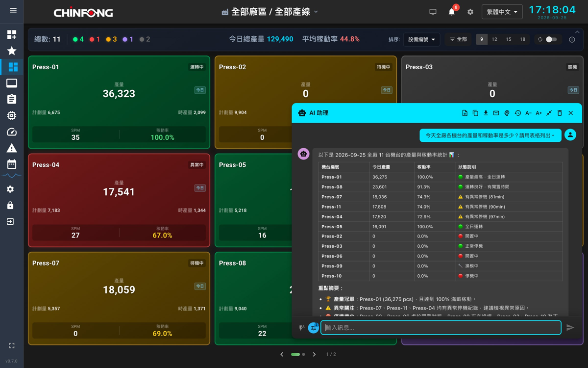Click the CHINFONG logo

point(83,13)
